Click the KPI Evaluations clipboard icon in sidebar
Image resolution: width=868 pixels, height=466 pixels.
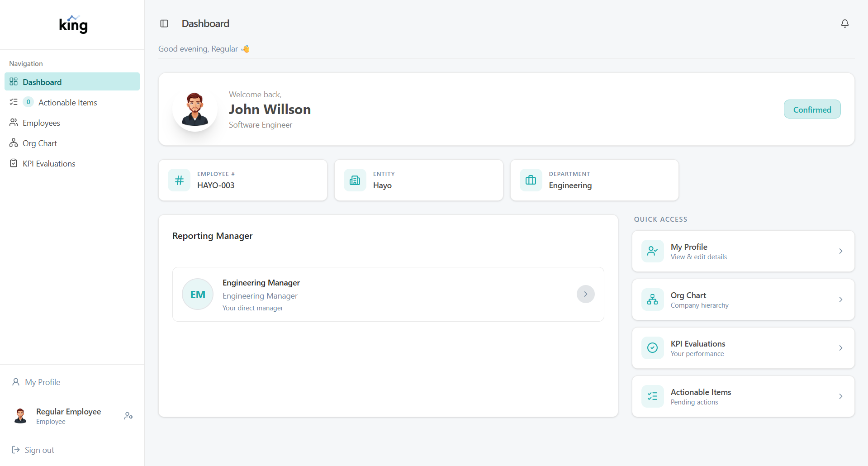tap(14, 163)
